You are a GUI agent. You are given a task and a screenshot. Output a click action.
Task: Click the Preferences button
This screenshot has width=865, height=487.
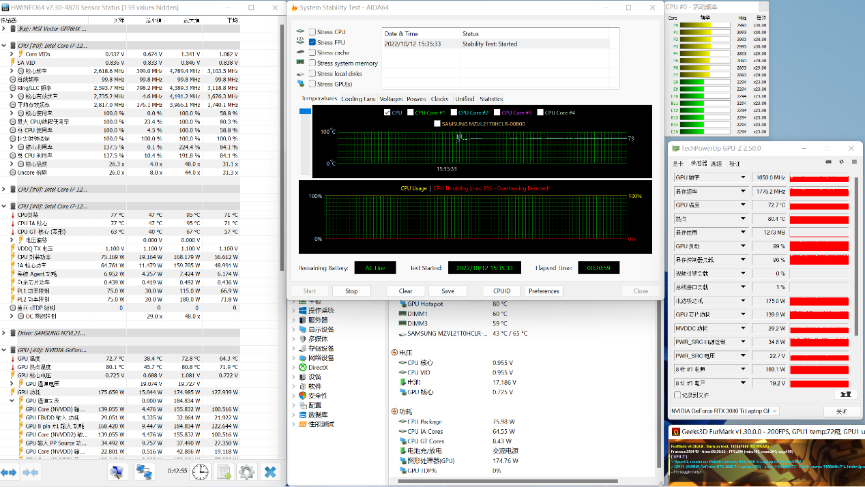(544, 291)
